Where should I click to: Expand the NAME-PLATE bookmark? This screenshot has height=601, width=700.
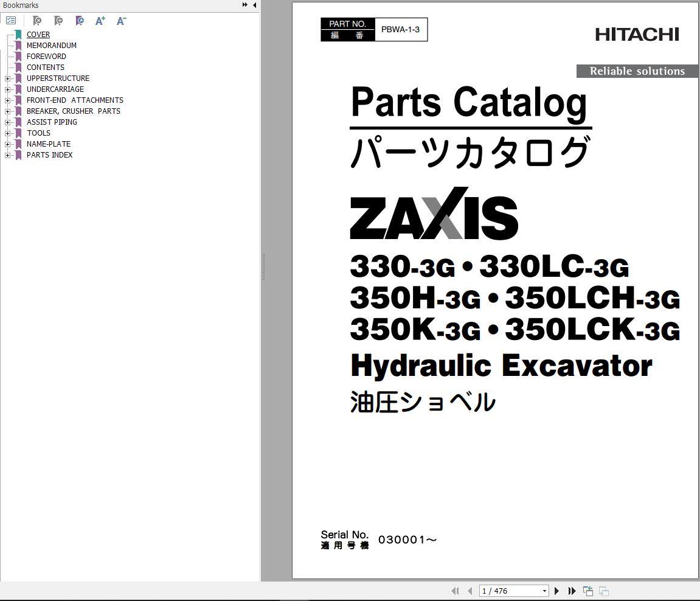7,144
